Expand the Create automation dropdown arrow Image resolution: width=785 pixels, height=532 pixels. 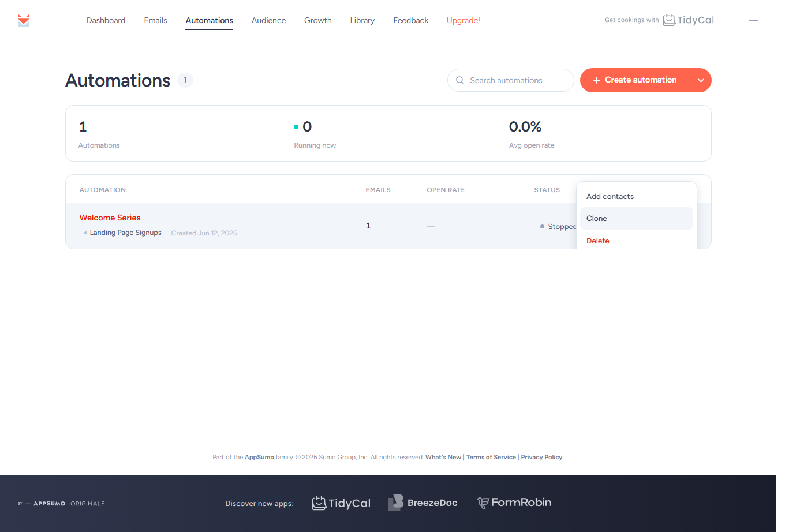tap(701, 80)
